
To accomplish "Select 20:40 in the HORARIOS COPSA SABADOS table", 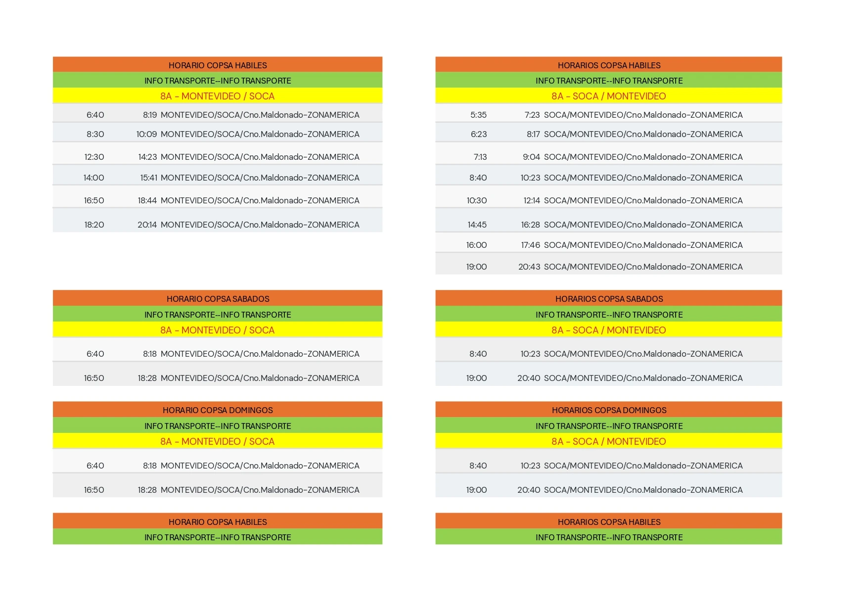I will point(529,378).
